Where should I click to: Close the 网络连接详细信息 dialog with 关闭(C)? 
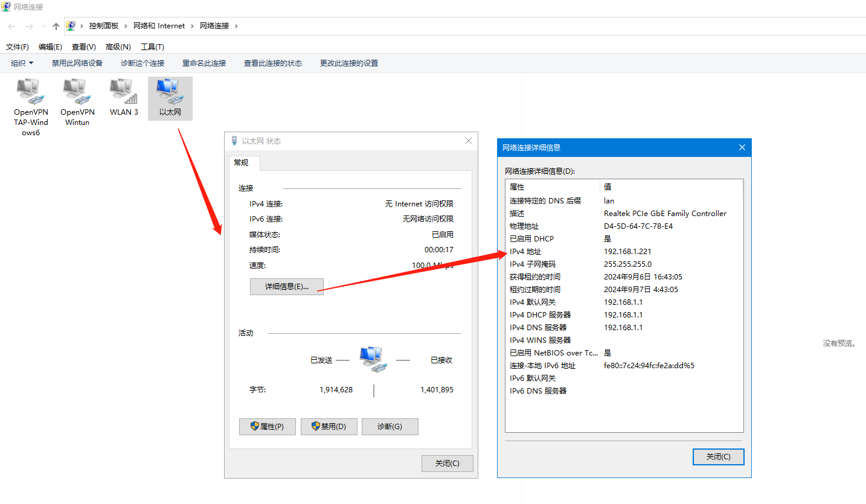point(718,457)
